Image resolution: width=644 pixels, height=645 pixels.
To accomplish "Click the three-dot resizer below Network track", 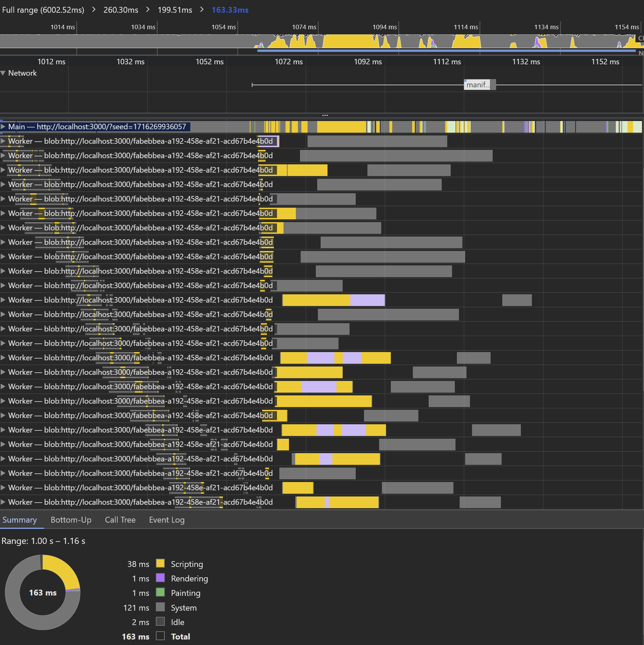I will (325, 115).
